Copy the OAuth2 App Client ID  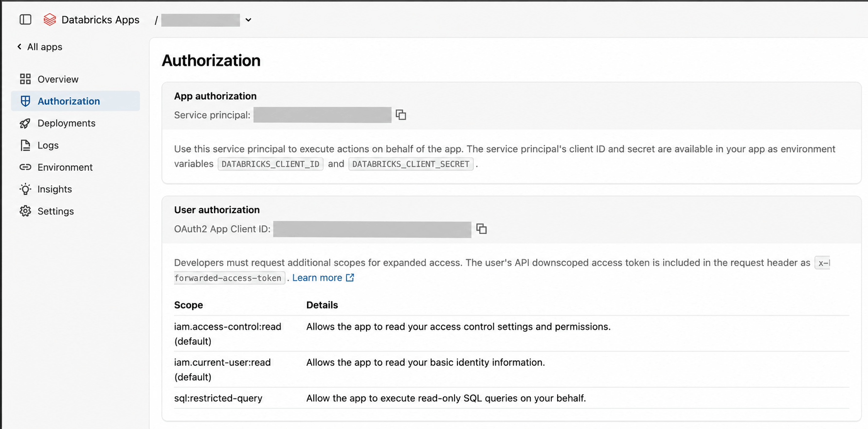tap(482, 229)
